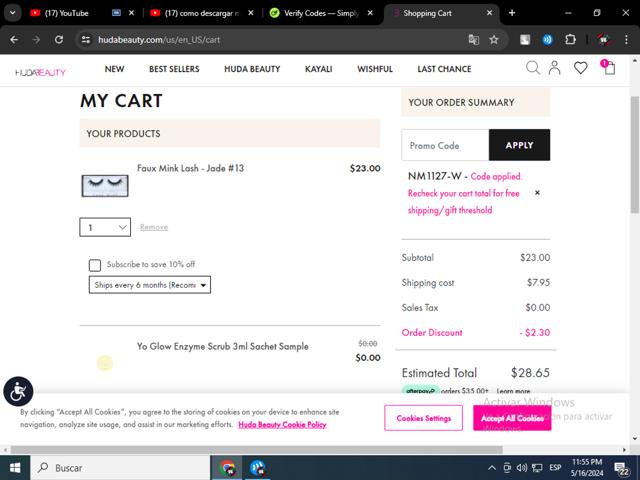This screenshot has width=640, height=480.
Task: Open Chrome from the taskbar
Action: [x=227, y=468]
